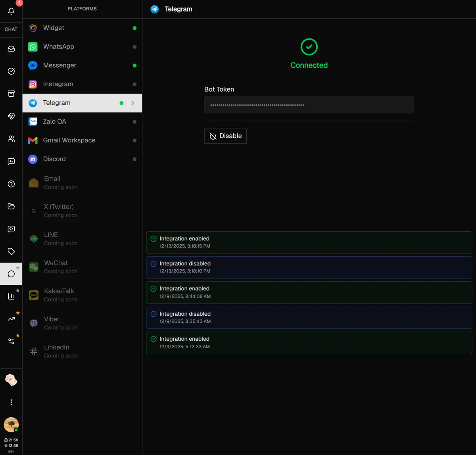Viewport: 476px width, 455px height.
Task: Click the sliders settings icon
Action: (x=11, y=341)
